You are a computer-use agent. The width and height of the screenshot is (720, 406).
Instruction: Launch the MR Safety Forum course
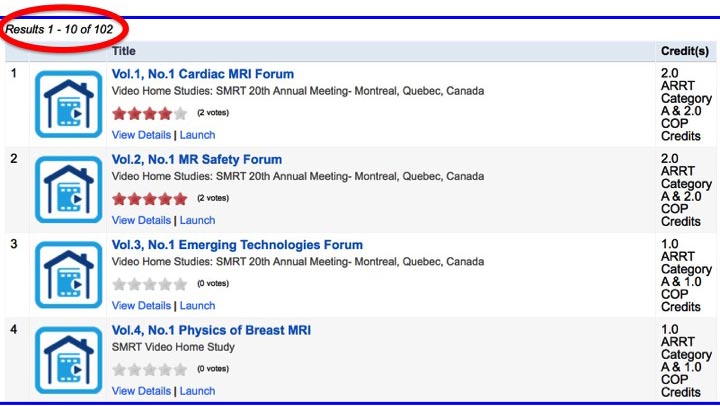[197, 220]
